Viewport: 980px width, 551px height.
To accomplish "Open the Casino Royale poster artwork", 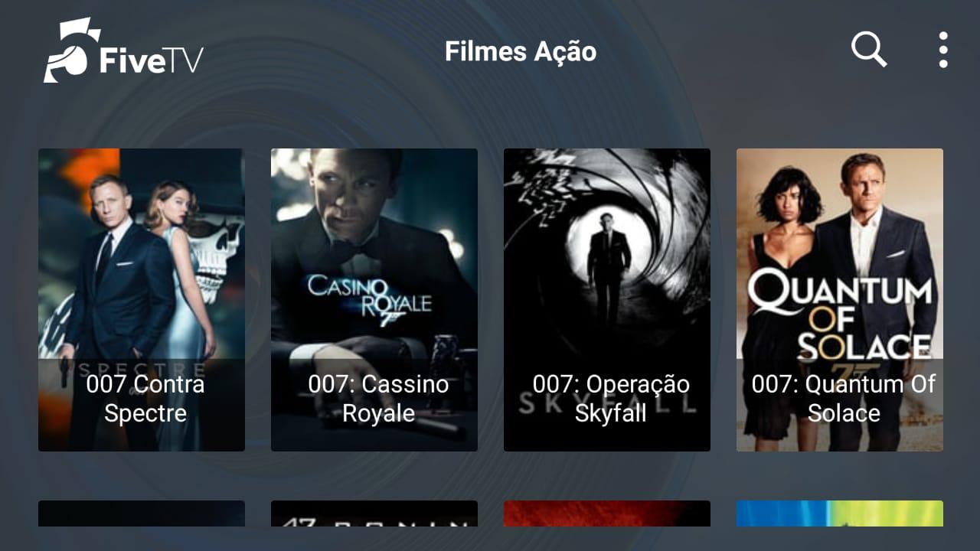I will 374,253.
